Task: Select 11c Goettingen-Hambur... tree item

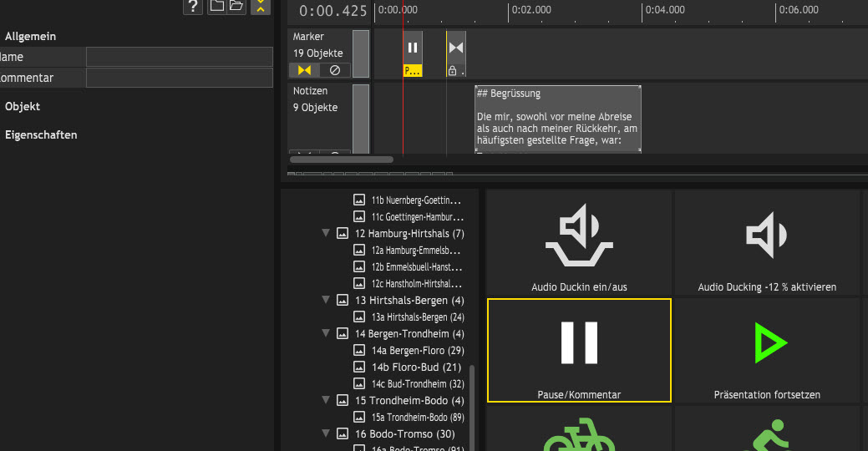Action: point(418,217)
